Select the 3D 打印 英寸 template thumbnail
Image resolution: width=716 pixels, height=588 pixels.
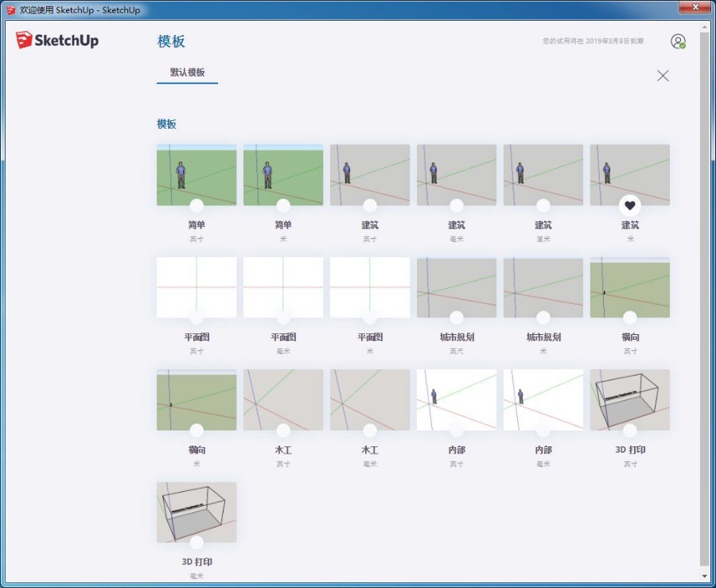[630, 399]
